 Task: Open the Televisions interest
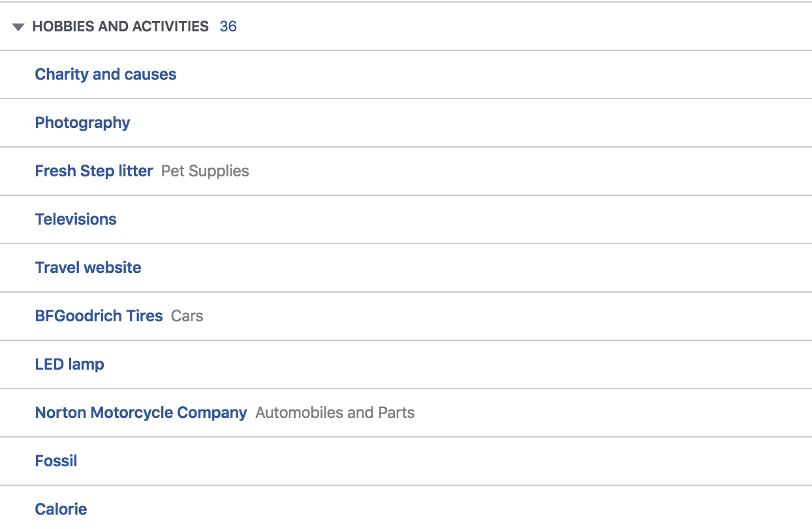[76, 219]
